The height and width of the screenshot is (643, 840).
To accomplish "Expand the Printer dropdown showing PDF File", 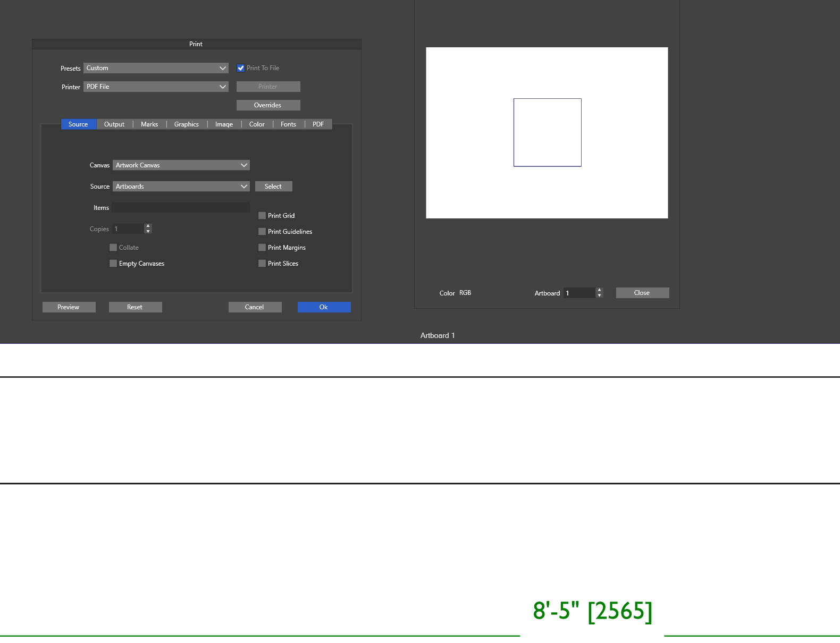I will 156,87.
